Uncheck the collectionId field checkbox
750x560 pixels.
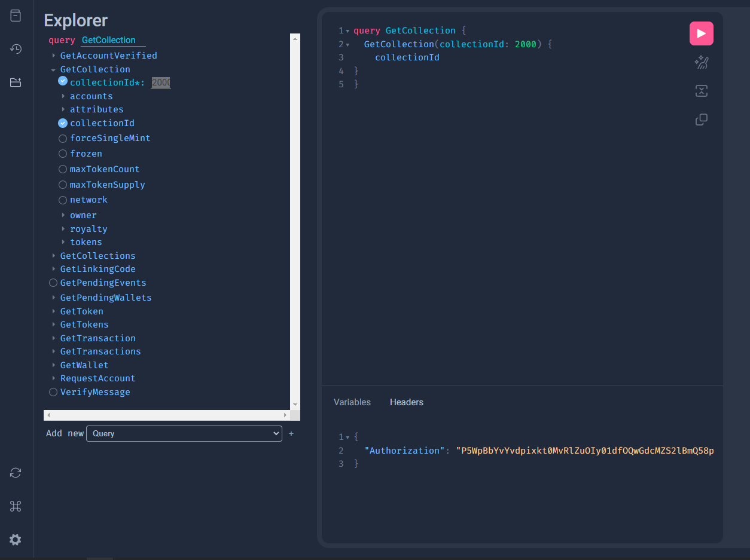tap(63, 123)
